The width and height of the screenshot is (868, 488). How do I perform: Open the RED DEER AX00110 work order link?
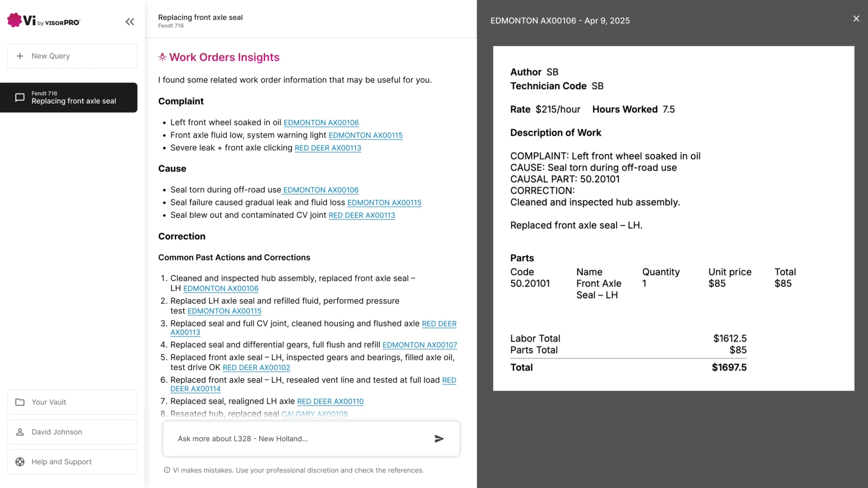(330, 402)
